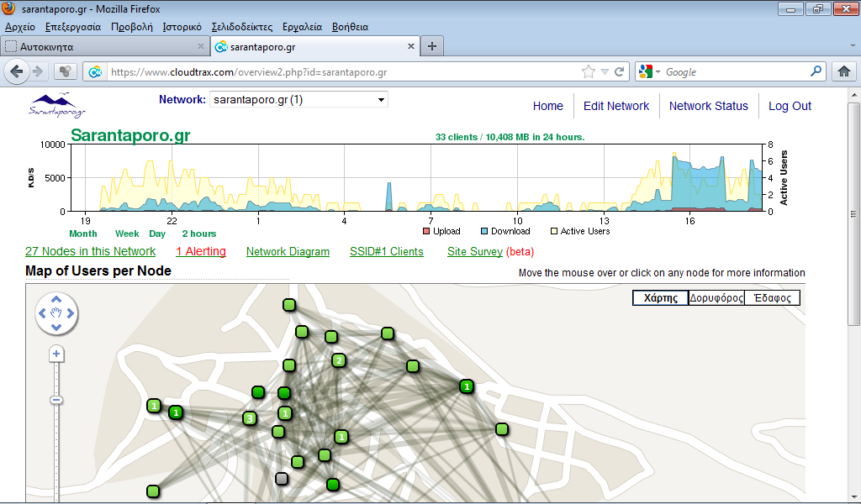The width and height of the screenshot is (861, 504).
Task: Open the 1 Alerting link
Action: tap(200, 251)
